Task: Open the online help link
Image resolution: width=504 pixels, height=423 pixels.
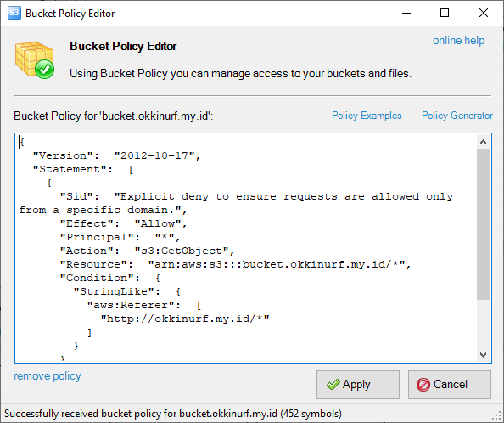Action: 458,41
